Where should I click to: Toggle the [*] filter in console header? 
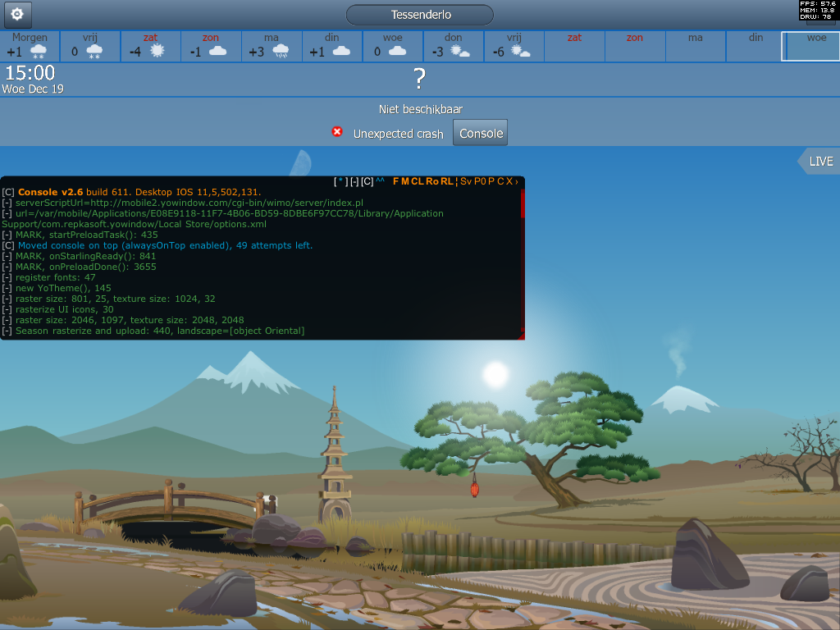[x=340, y=181]
